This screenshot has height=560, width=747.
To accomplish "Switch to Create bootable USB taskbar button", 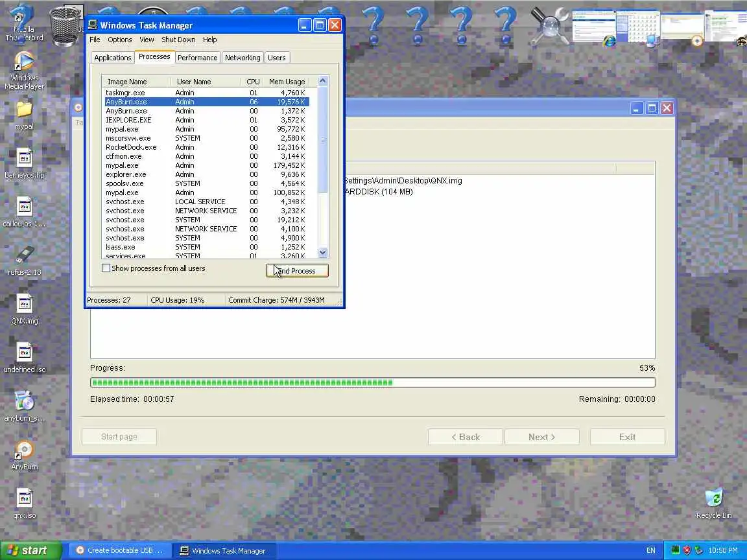I will pyautogui.click(x=120, y=550).
